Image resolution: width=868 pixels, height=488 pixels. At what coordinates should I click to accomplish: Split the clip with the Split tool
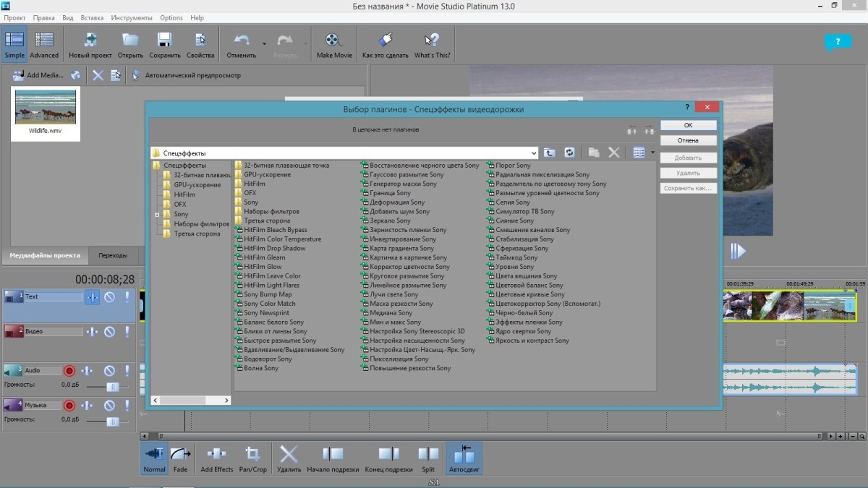428,458
